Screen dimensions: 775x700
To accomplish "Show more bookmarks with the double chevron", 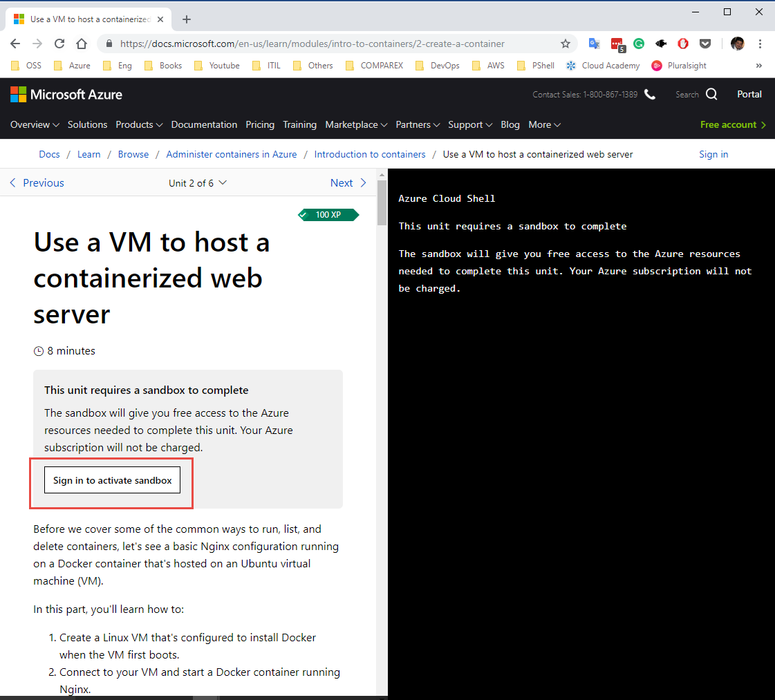I will point(758,66).
